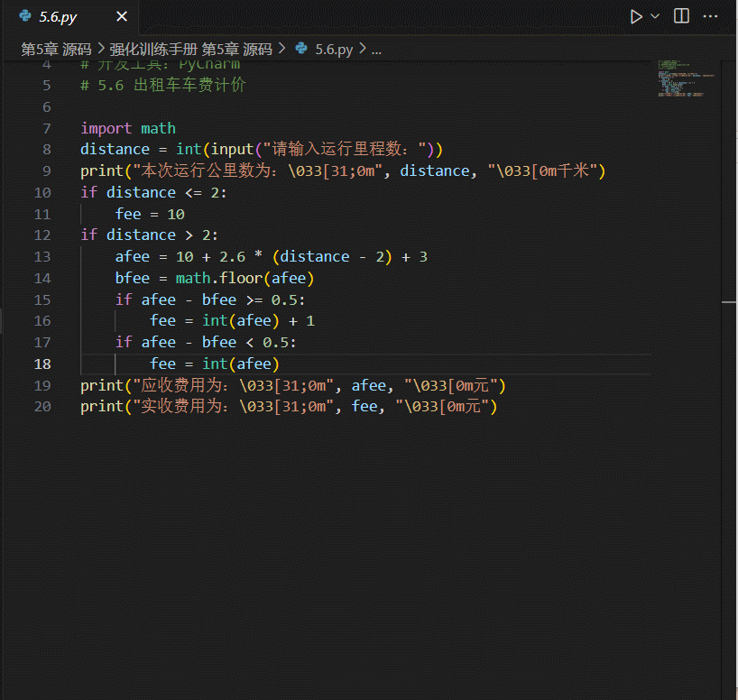The width and height of the screenshot is (738, 700).
Task: Click 'bfee = math.floor(afee)' line
Action: 214,278
